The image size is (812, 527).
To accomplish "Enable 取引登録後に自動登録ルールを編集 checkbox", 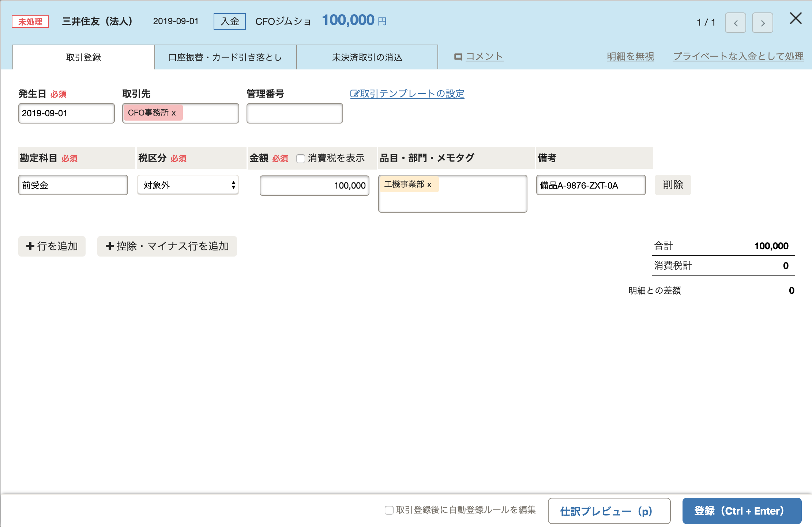I will 389,510.
